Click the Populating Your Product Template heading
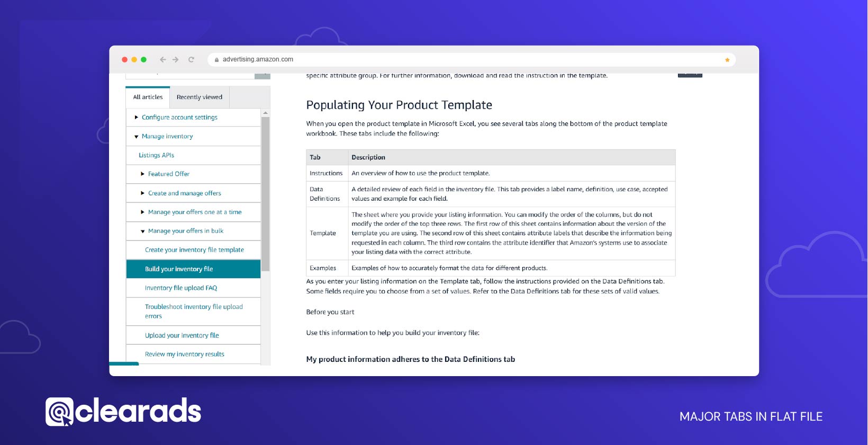The height and width of the screenshot is (445, 868). click(399, 105)
